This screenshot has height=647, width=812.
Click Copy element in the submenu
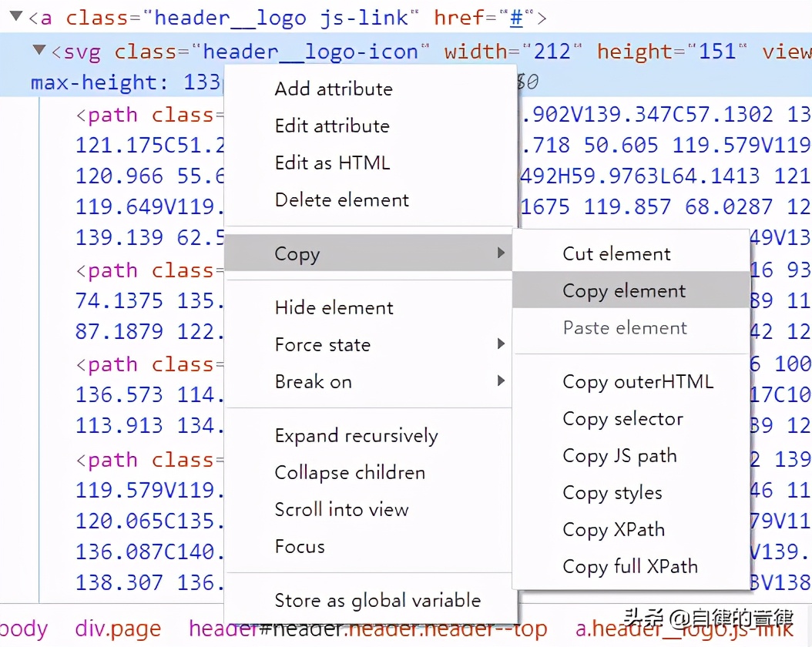coord(623,290)
